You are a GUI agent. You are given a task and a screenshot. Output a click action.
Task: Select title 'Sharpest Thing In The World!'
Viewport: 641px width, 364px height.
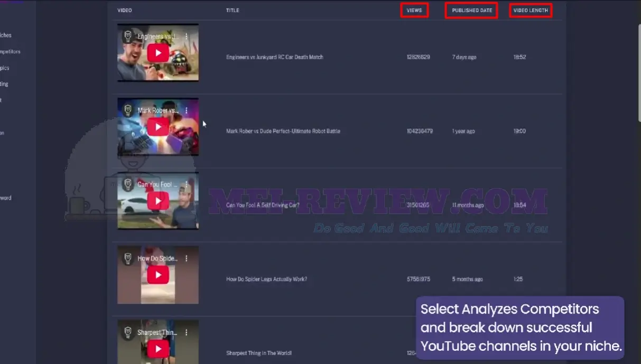tap(259, 353)
